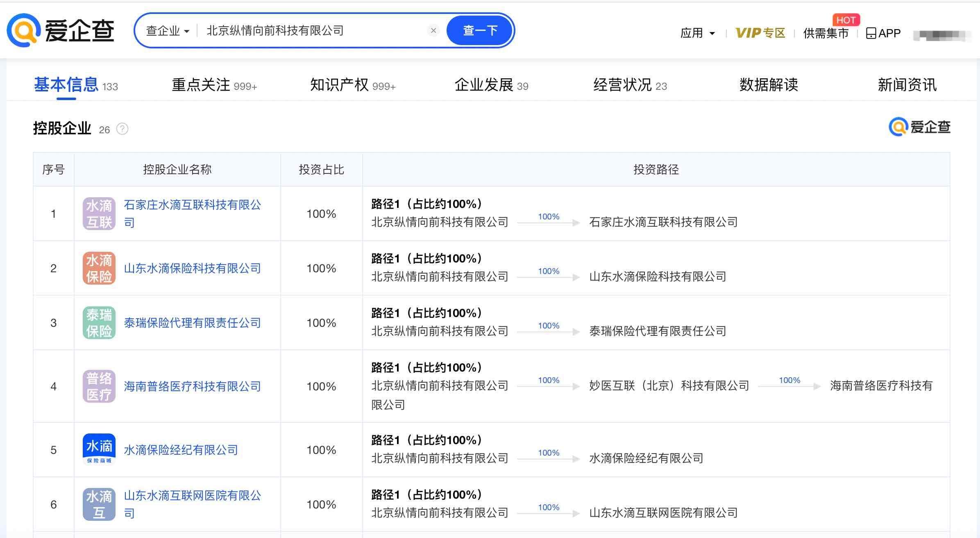Click 山东水滴保险科技有限公司 in the row 2 path
Screen dimensions: 980x538
click(x=658, y=277)
